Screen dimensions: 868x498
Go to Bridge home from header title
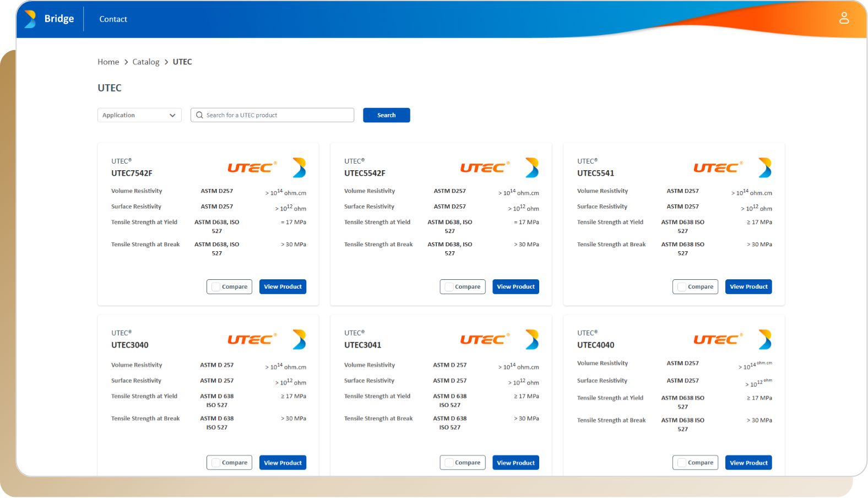pyautogui.click(x=59, y=19)
